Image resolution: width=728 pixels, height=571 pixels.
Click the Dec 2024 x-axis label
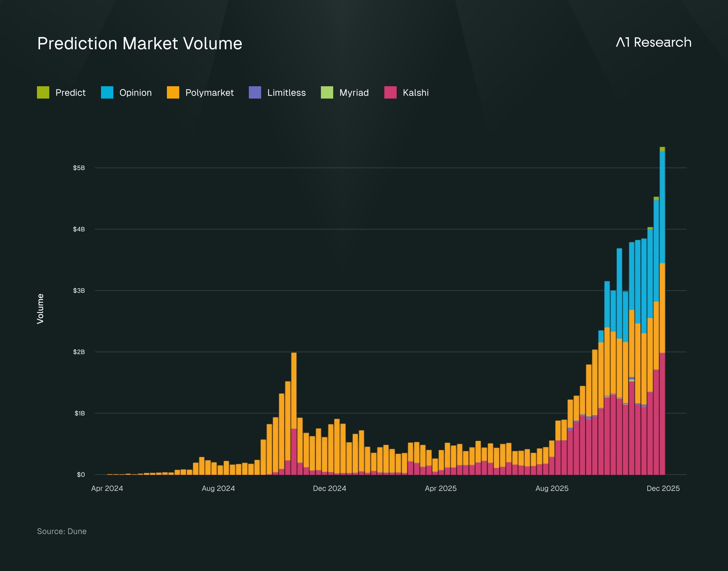click(x=330, y=488)
